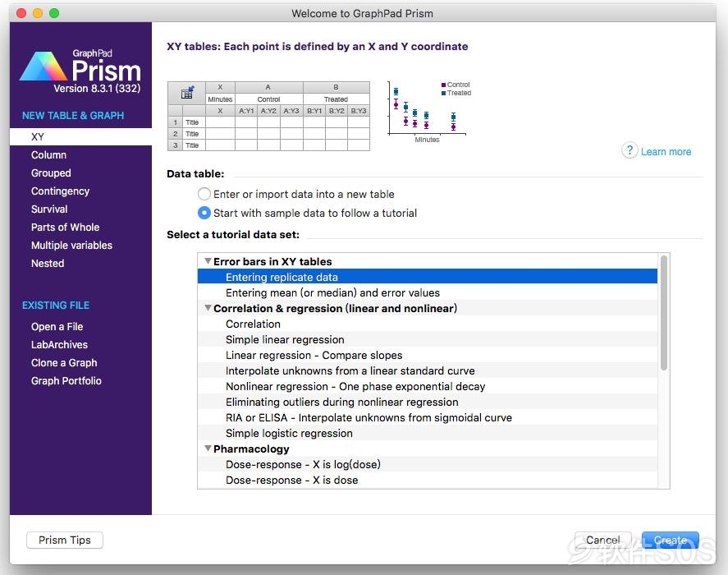
Task: Select XY table type in sidebar
Action: pos(80,136)
